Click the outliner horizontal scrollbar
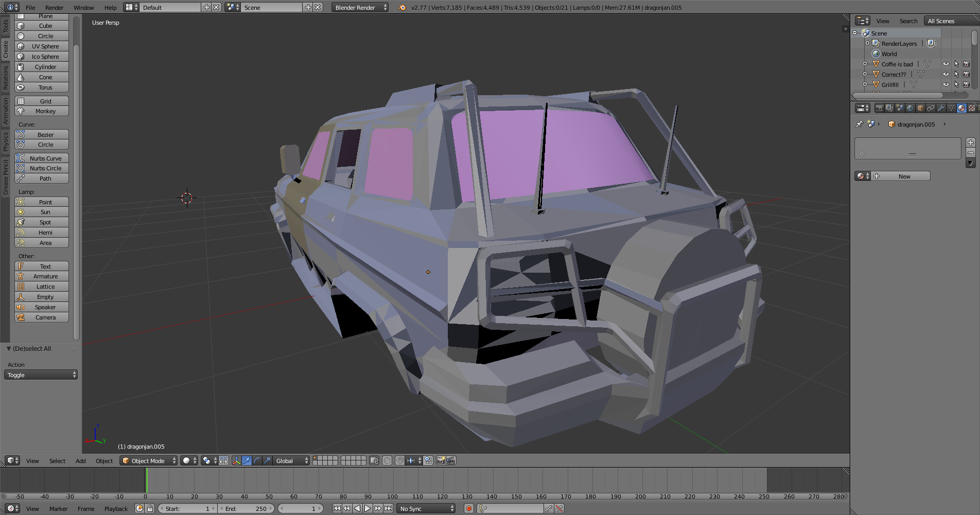Viewport: 980px width, 515px height. pos(898,95)
